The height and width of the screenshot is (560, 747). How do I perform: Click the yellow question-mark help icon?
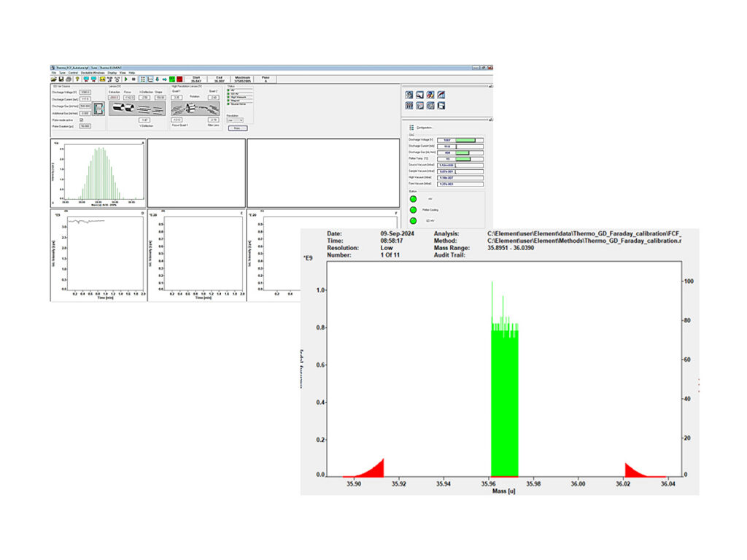[x=77, y=79]
